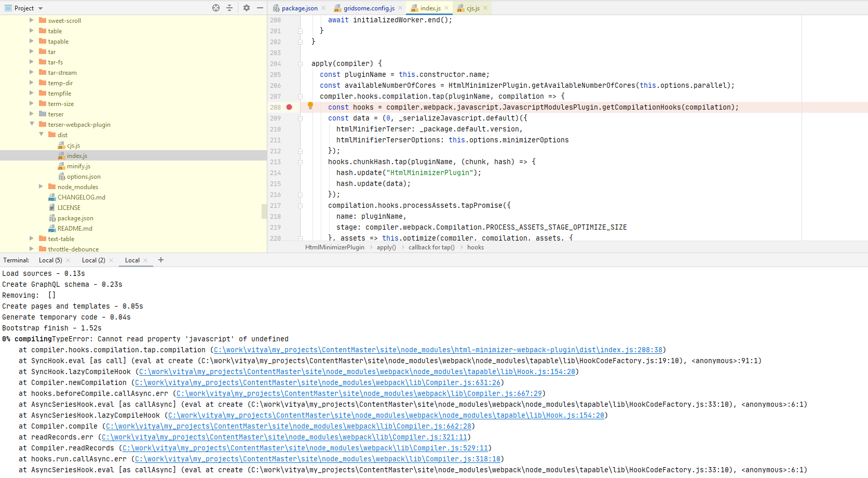Open the index.js:208:38 link in the error trace
This screenshot has width=868, height=478.
coord(438,350)
